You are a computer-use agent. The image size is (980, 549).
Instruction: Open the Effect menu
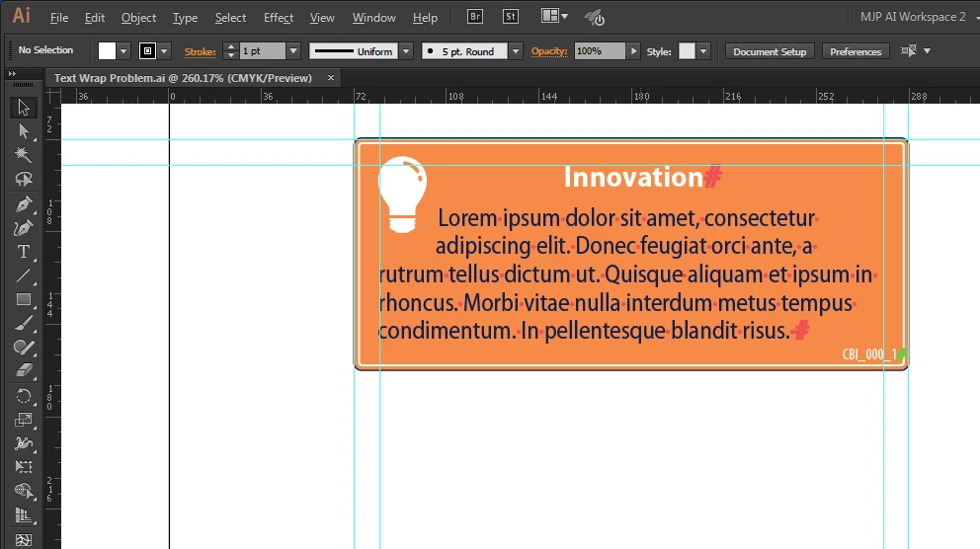(x=279, y=18)
